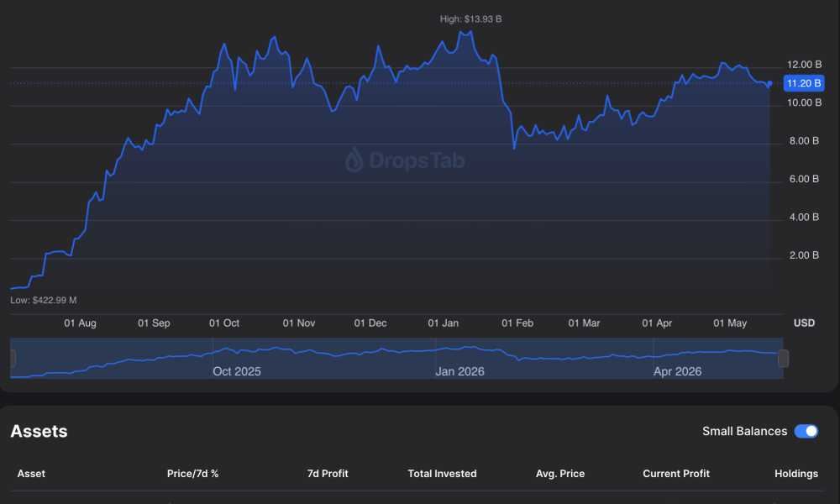Click the 6.00 B y-axis label
840x504 pixels.
point(804,179)
